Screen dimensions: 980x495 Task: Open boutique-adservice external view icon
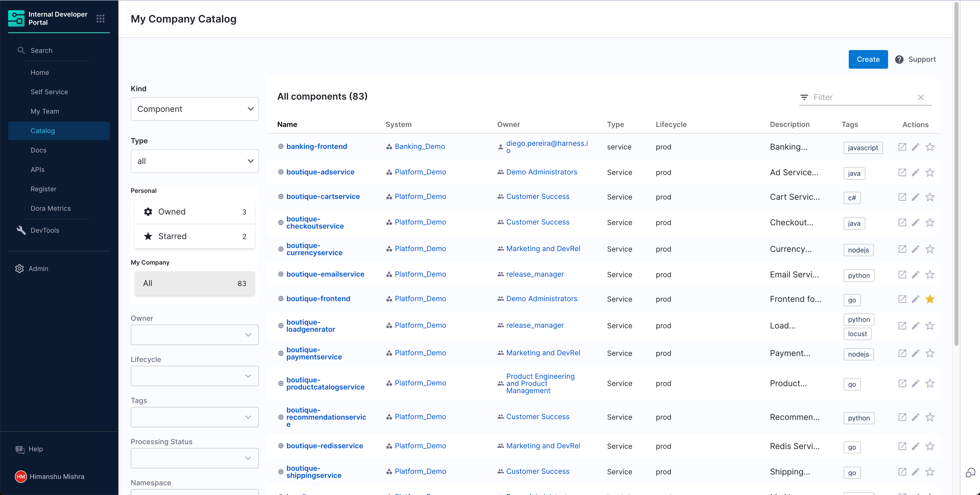pyautogui.click(x=902, y=172)
